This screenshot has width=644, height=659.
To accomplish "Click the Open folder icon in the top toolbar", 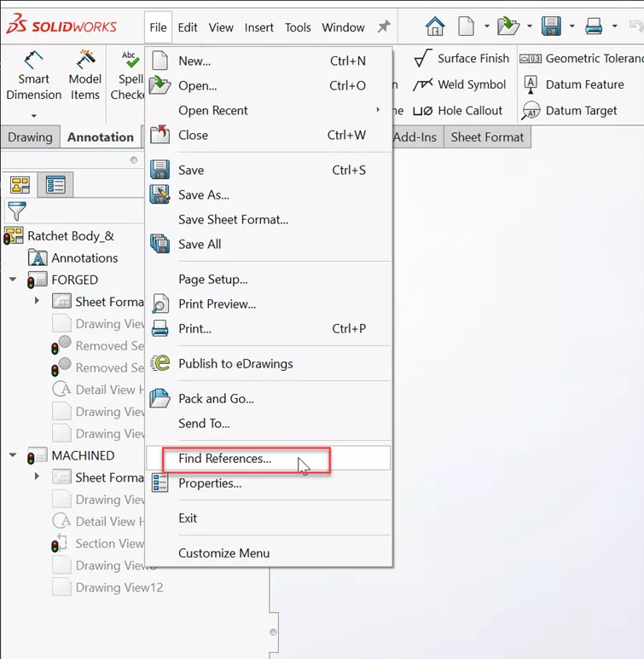I will [x=508, y=26].
